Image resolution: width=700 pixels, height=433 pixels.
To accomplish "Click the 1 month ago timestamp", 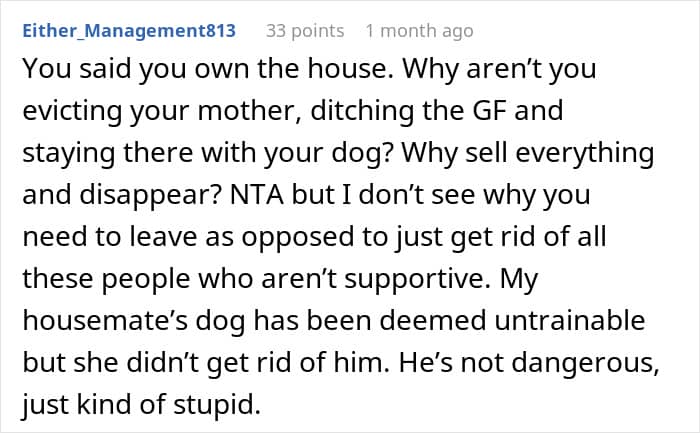I will tap(419, 31).
